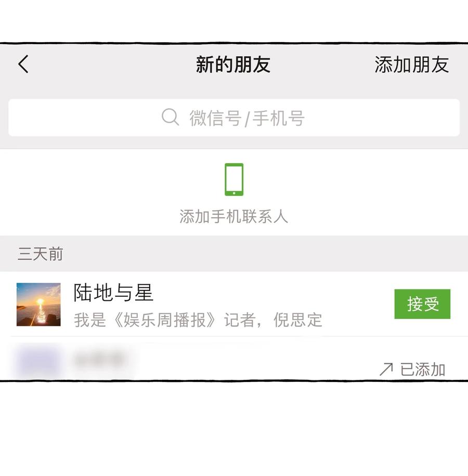
Task: Click the 已添加 status text
Action: tap(423, 369)
